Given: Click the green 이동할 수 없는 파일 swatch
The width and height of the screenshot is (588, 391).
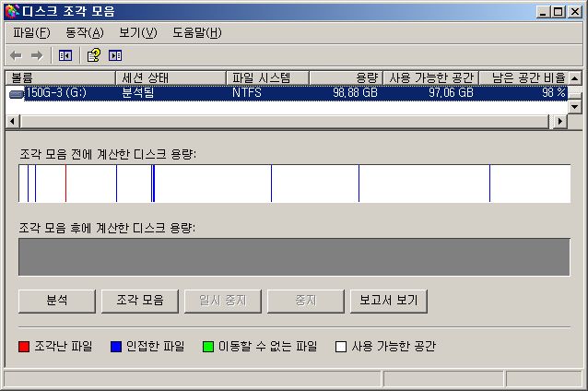Looking at the screenshot, I should coord(208,347).
